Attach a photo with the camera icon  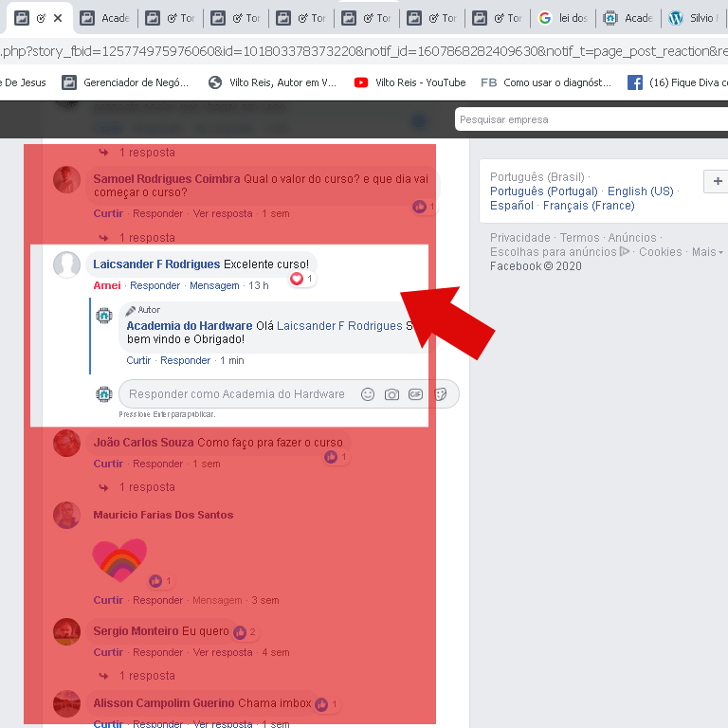pos(391,394)
